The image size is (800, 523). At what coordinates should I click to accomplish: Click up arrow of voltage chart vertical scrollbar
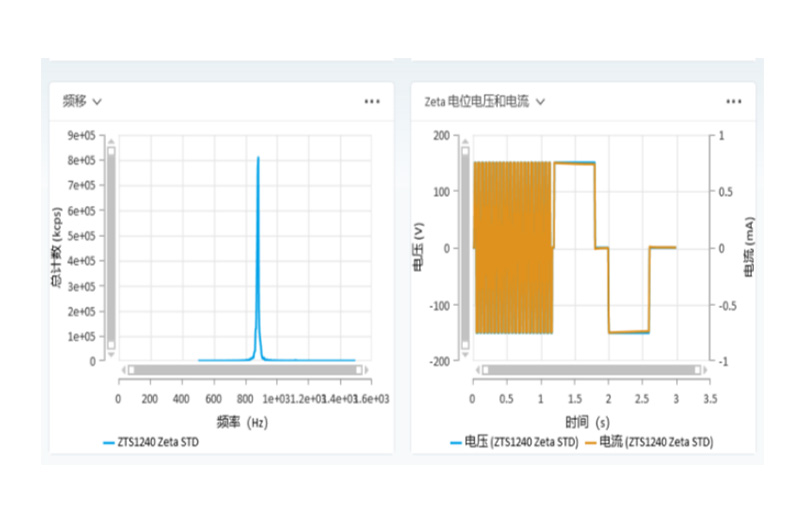[465, 141]
